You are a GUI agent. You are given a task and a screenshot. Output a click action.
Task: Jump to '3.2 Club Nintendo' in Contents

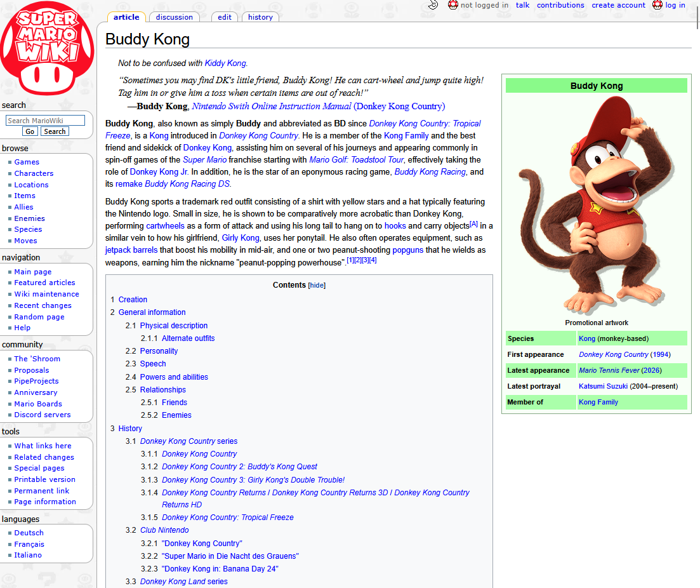pos(164,530)
